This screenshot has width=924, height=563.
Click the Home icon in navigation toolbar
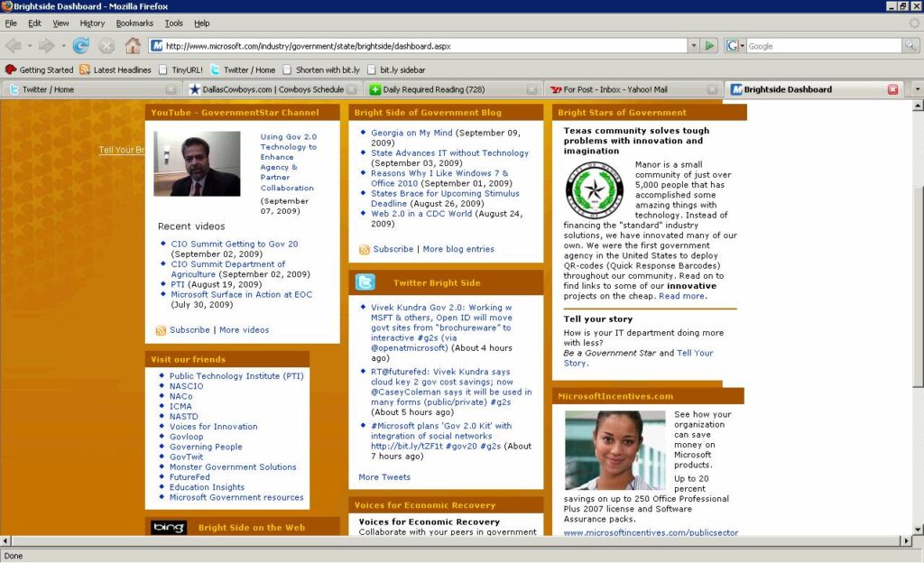coord(133,45)
